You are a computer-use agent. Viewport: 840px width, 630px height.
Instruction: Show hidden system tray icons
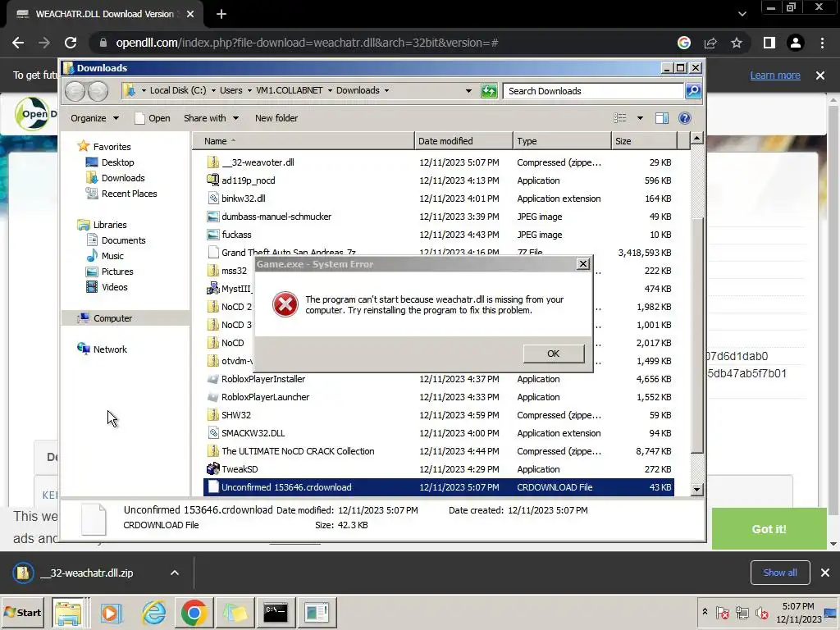point(705,611)
